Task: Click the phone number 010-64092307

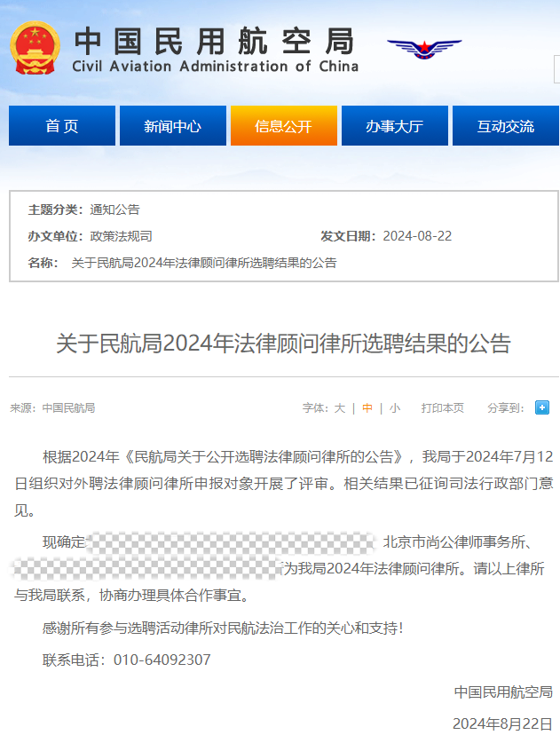Action: pos(162,660)
